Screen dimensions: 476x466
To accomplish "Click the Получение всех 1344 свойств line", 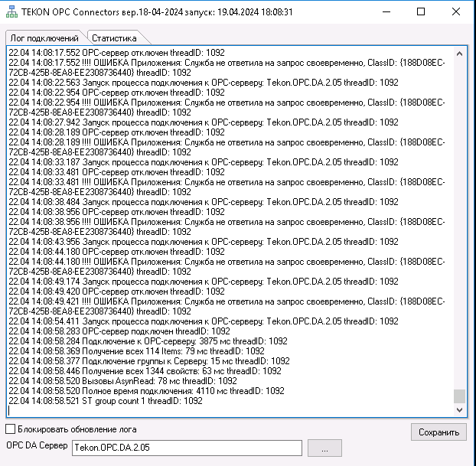I will pos(145,371).
